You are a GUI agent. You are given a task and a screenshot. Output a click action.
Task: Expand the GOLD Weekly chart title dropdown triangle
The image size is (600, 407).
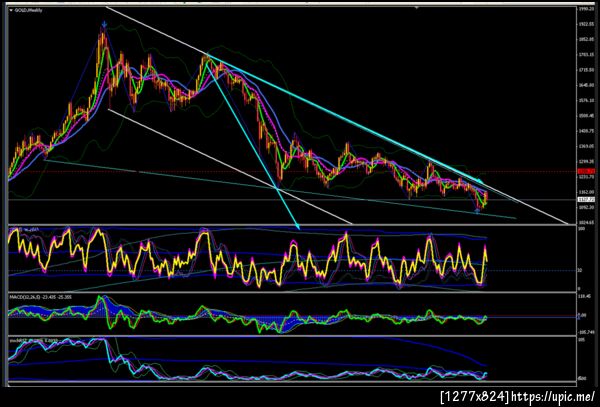coord(11,10)
